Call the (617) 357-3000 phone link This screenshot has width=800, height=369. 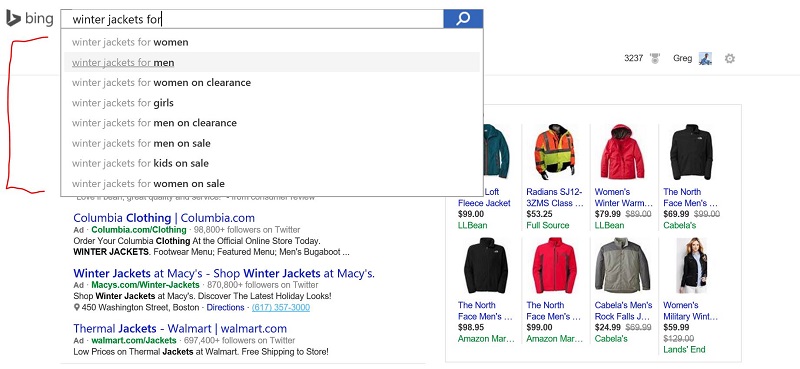point(281,308)
